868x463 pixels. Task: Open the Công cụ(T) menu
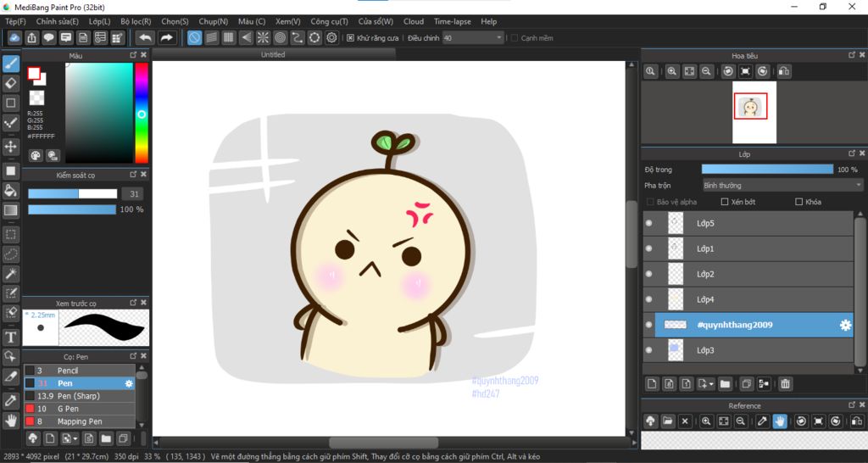330,21
